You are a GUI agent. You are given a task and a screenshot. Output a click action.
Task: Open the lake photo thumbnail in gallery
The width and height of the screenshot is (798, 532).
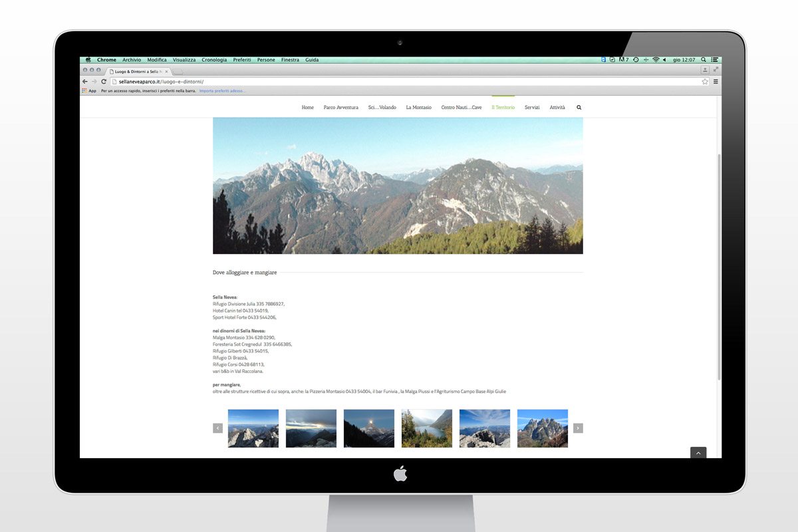(426, 428)
